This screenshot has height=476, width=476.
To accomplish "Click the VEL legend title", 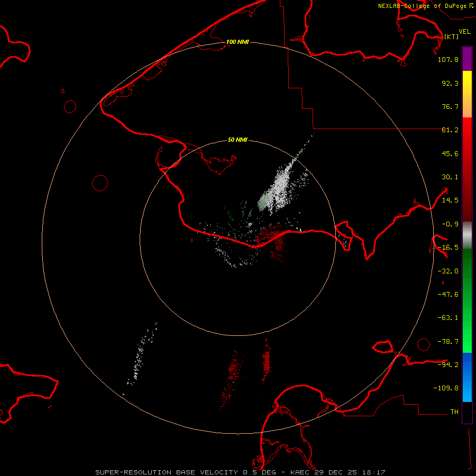I will coord(464,32).
